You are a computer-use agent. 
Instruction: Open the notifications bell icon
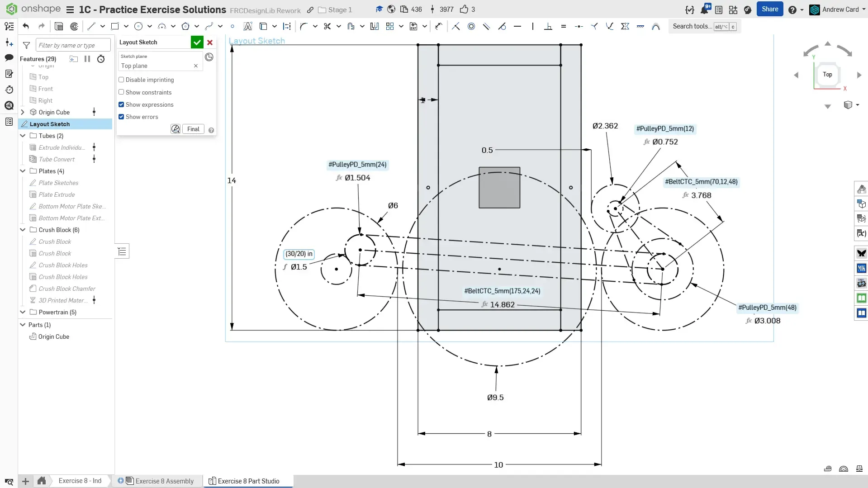pos(704,9)
